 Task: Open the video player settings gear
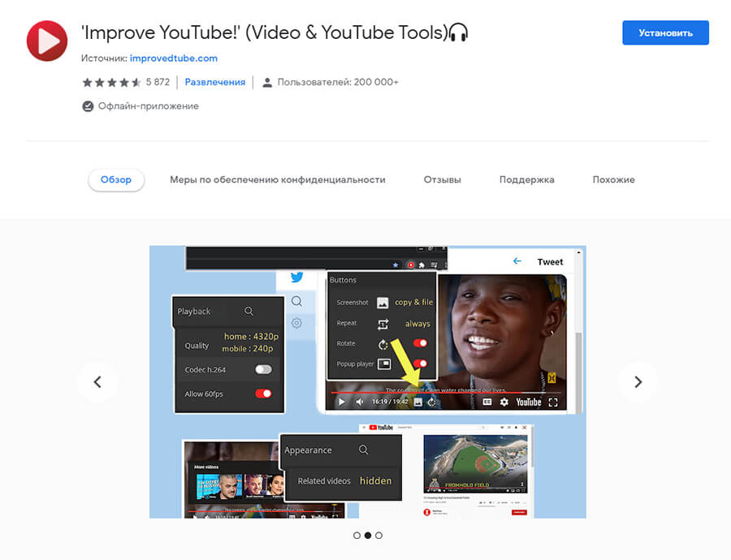tap(504, 402)
